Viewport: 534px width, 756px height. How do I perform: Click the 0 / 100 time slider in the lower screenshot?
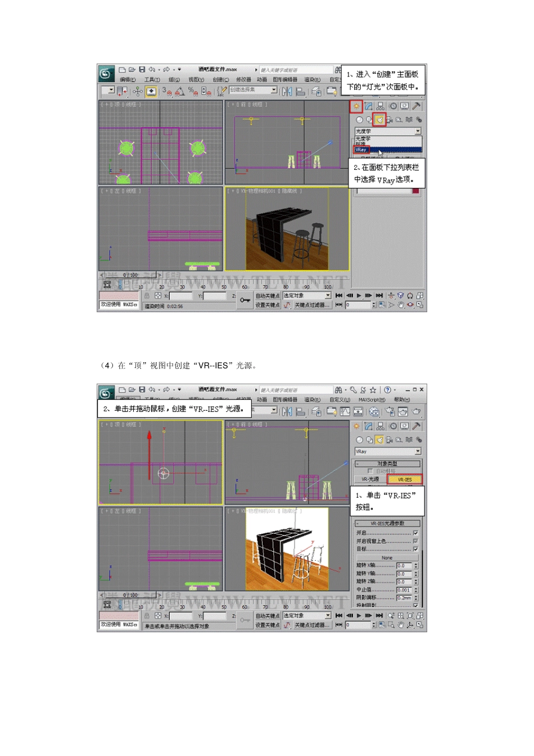(x=130, y=595)
